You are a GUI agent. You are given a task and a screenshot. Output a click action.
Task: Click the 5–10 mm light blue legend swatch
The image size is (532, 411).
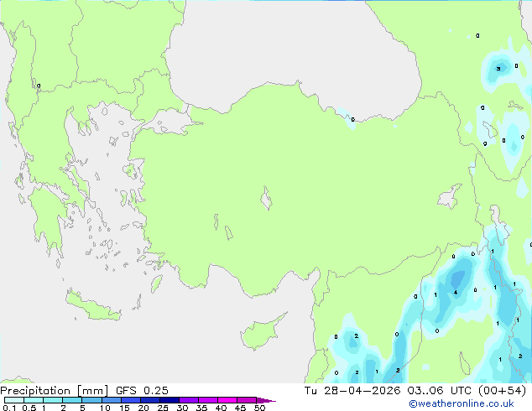(91, 400)
